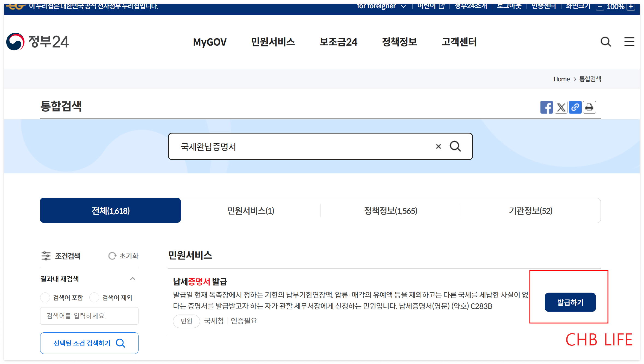Image resolution: width=644 pixels, height=364 pixels.
Task: Select the 검색어 제외 radio button
Action: click(x=94, y=297)
